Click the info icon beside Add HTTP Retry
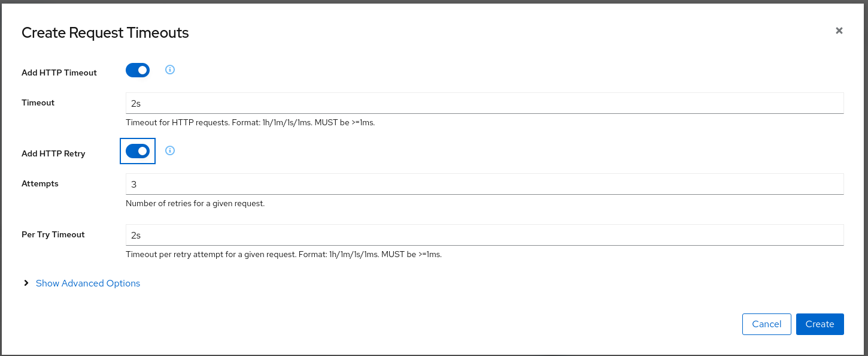868x356 pixels. [170, 150]
